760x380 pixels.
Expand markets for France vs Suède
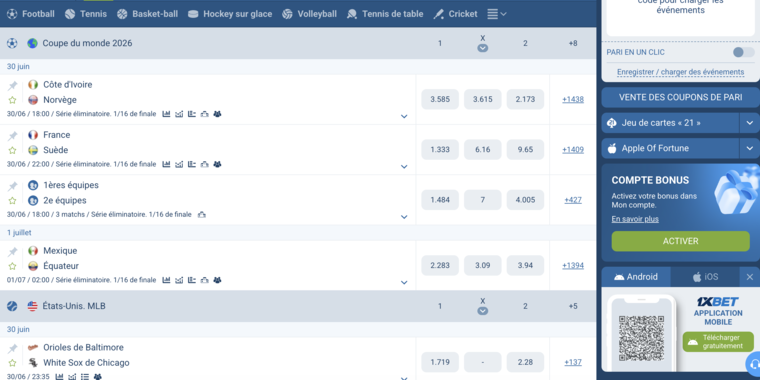tap(404, 167)
